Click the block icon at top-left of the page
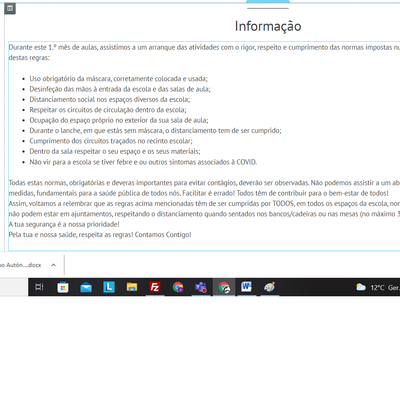400x400 pixels. 10,8
